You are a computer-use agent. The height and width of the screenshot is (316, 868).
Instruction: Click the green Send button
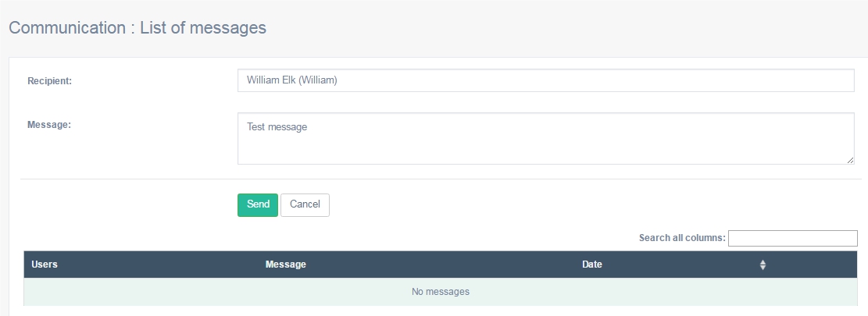258,205
